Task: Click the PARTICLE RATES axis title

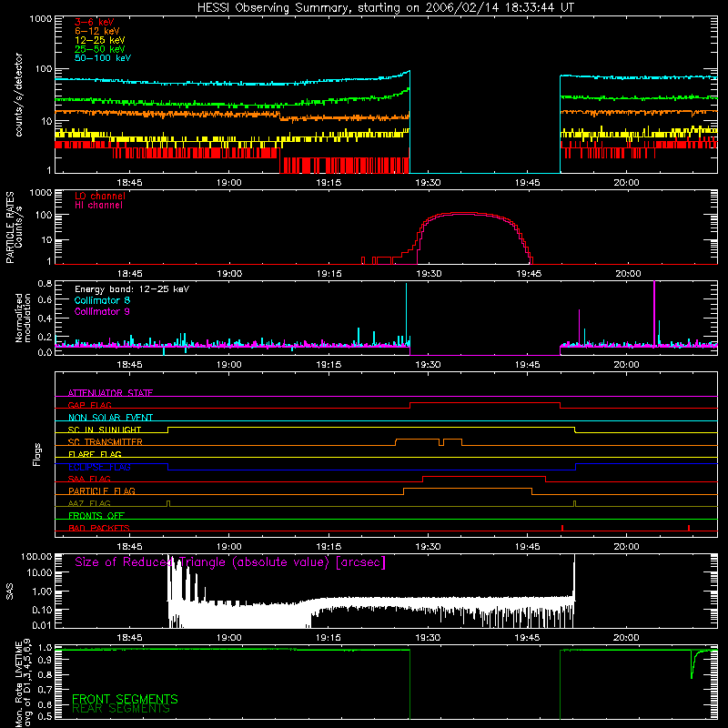Action: (10, 227)
